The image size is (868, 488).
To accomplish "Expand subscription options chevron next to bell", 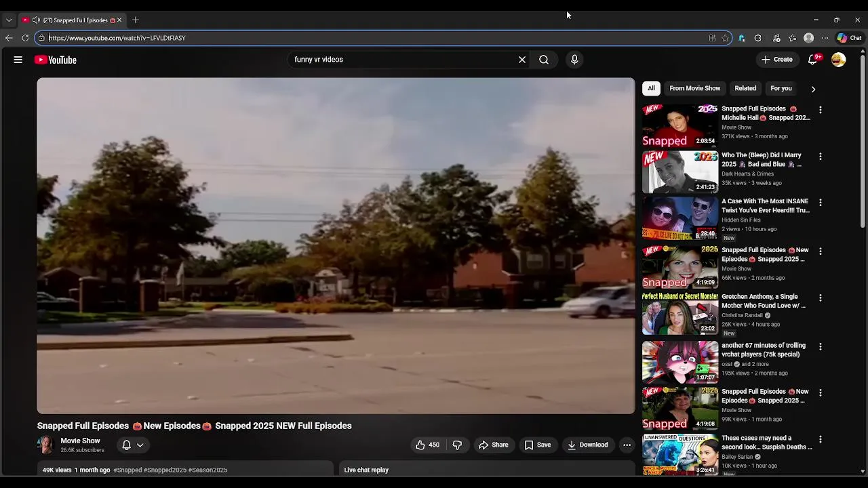I will [x=140, y=445].
